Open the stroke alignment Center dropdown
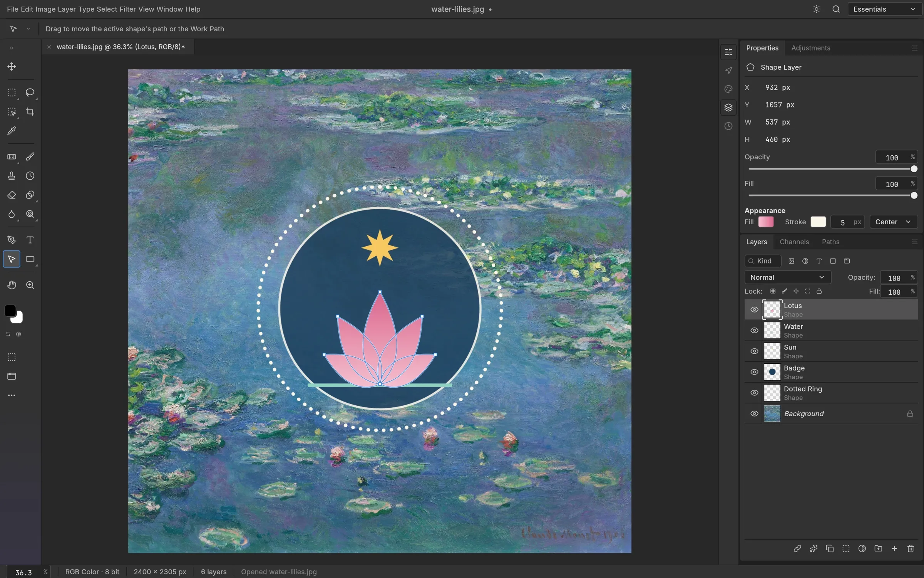 click(x=893, y=222)
